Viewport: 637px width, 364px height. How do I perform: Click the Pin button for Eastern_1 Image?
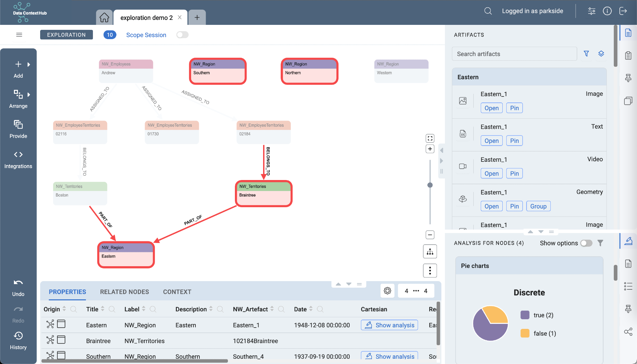click(514, 107)
